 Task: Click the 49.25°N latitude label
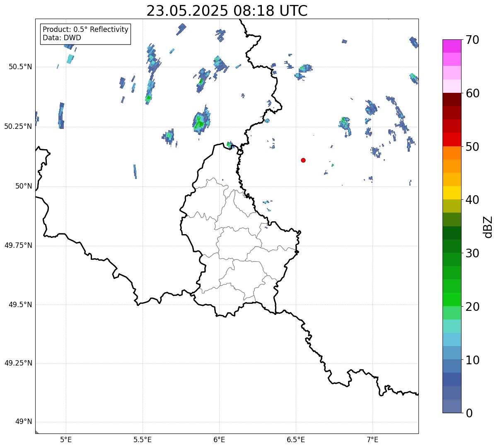point(18,363)
